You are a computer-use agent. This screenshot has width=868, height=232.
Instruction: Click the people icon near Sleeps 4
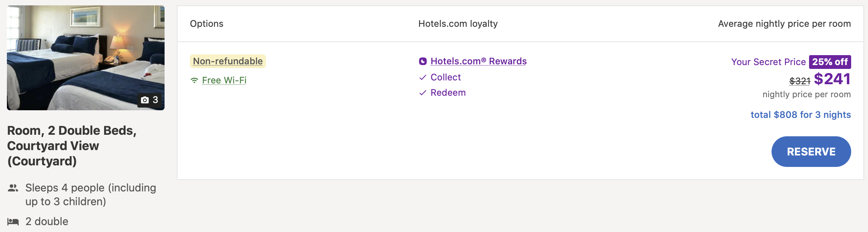[13, 188]
